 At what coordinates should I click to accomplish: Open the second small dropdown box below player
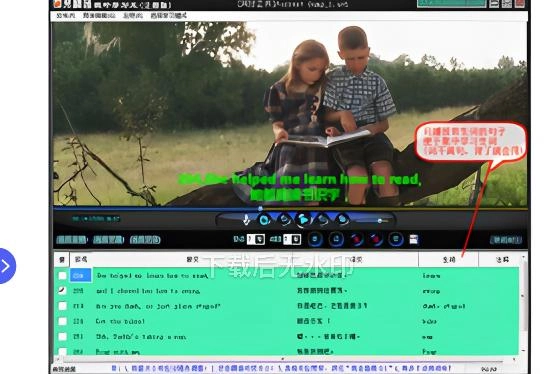tap(292, 239)
